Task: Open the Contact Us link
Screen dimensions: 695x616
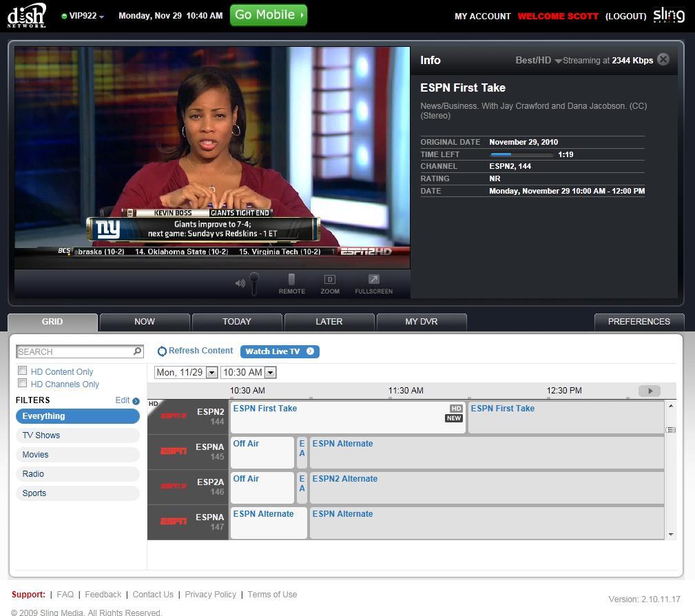Action: pyautogui.click(x=153, y=594)
